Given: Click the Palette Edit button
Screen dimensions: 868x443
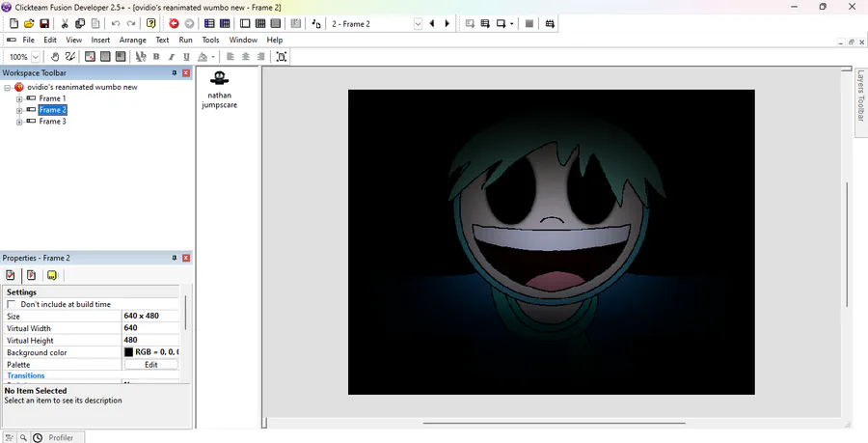Looking at the screenshot, I should 151,365.
